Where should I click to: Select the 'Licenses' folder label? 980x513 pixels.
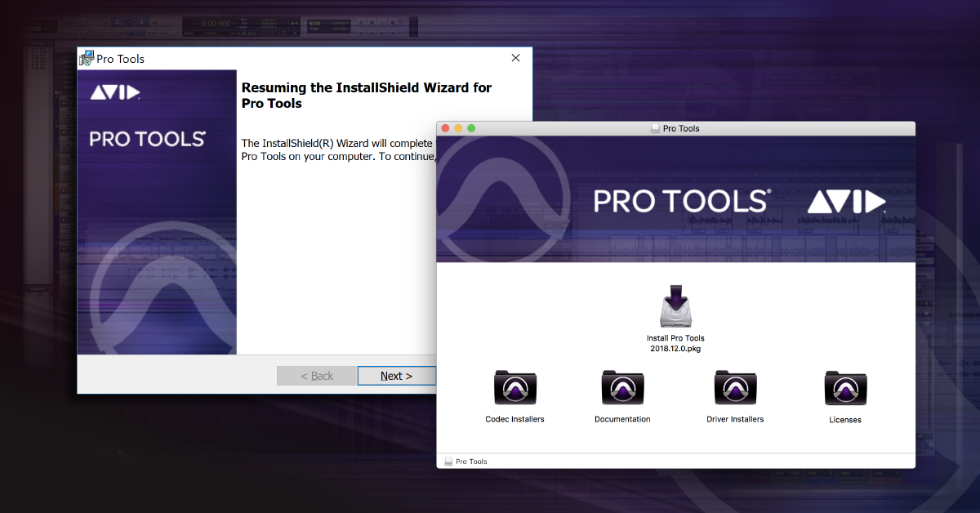click(x=845, y=420)
